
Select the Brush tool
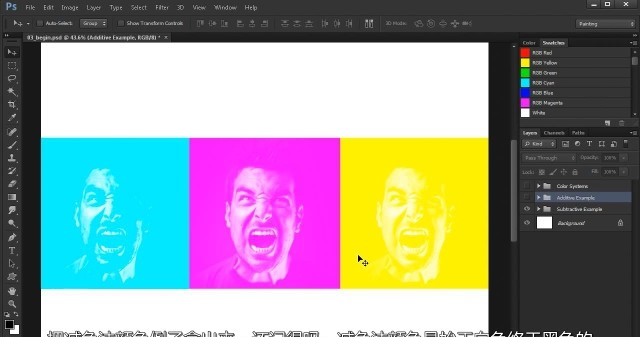coord(12,144)
